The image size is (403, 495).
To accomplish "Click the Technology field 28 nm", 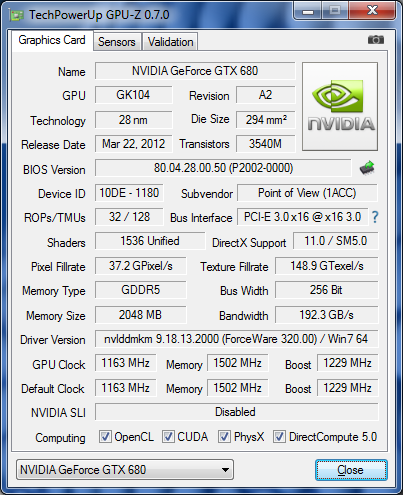I will (x=133, y=120).
